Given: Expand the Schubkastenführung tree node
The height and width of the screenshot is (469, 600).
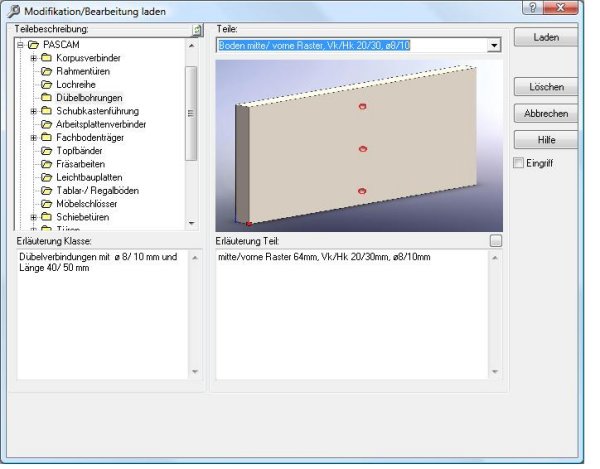Looking at the screenshot, I should 34,111.
